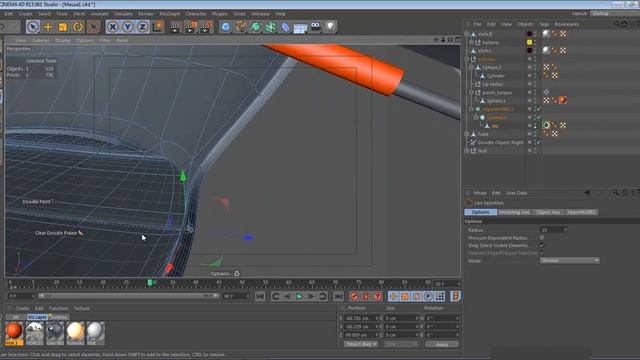
Task: Select the Move tool cross icon
Action: tap(48, 27)
